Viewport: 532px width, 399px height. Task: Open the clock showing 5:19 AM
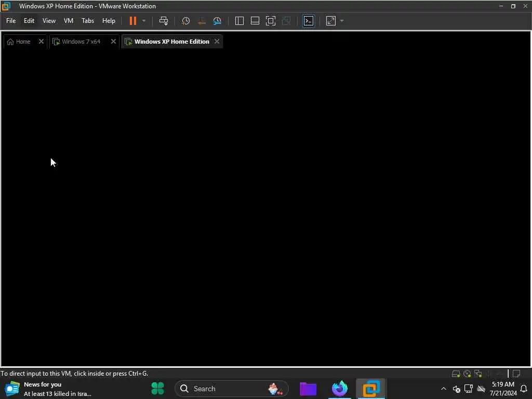[503, 389]
